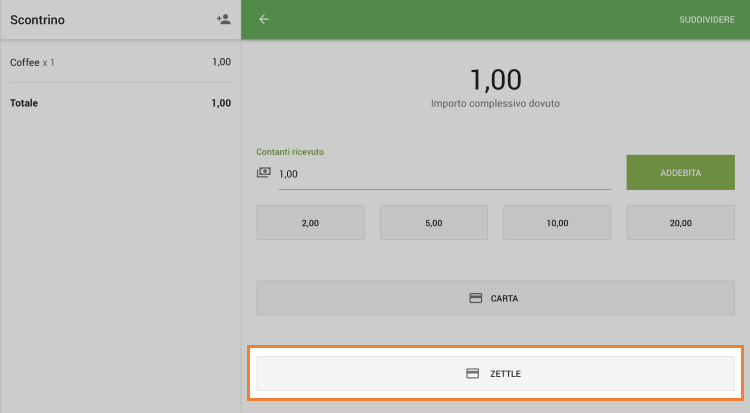Click the Totale row in the receipt
This screenshot has height=413, width=750.
120,103
